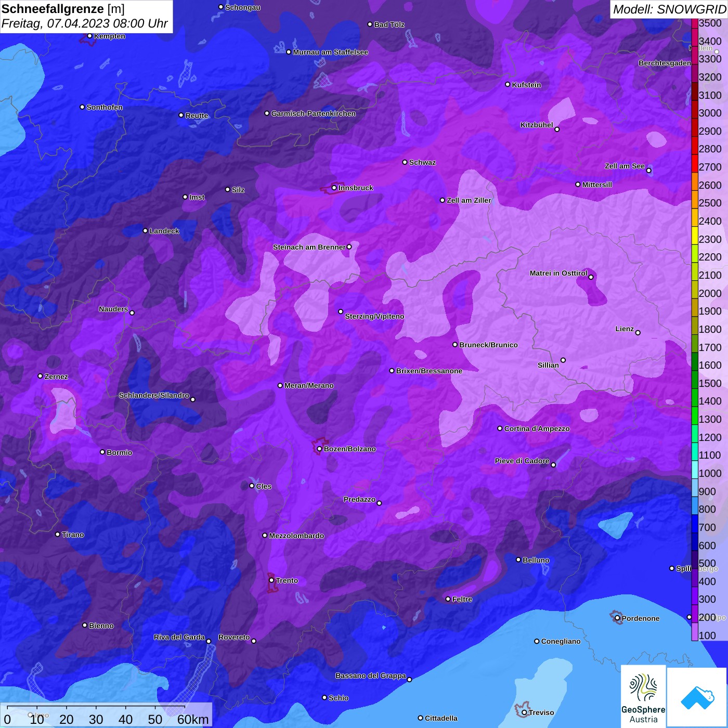Select the 'Modell: SNOWGRID' label
728x728 pixels.
click(669, 9)
